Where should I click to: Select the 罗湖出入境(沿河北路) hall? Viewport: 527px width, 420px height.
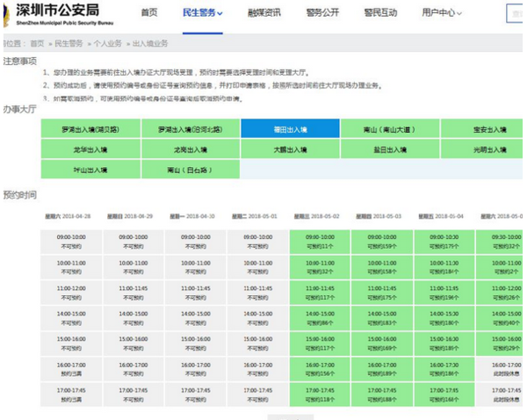[x=191, y=128]
